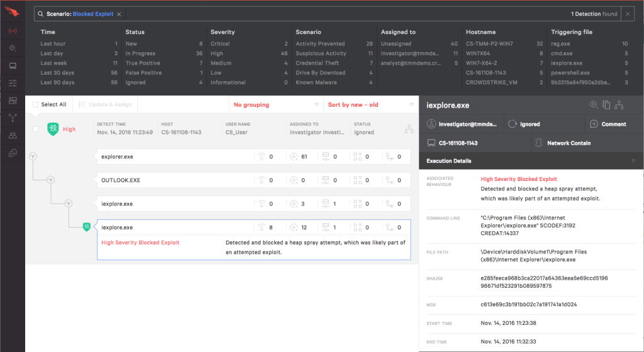Open the Activity radar icon in sidebar
The width and height of the screenshot is (644, 352).
click(13, 31)
